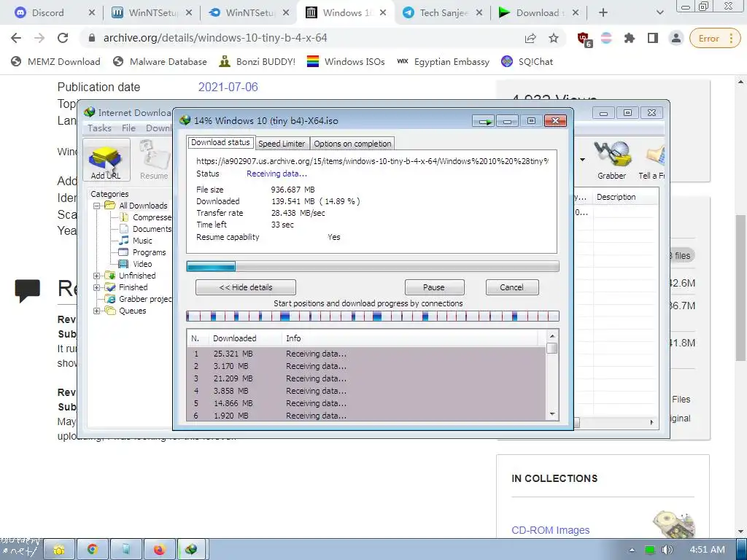Select the Programs category in IDM
The image size is (747, 560).
(142, 252)
